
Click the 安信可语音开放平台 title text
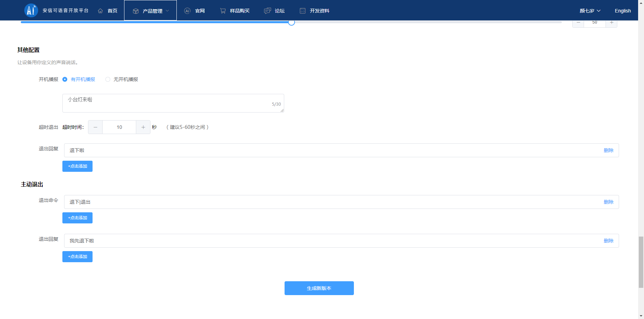click(66, 11)
